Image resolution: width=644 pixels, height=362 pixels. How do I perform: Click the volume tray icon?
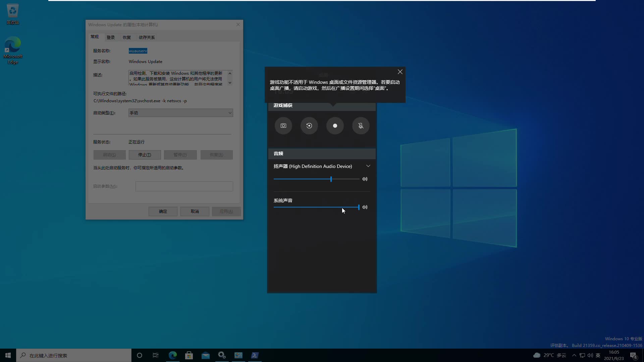click(590, 355)
